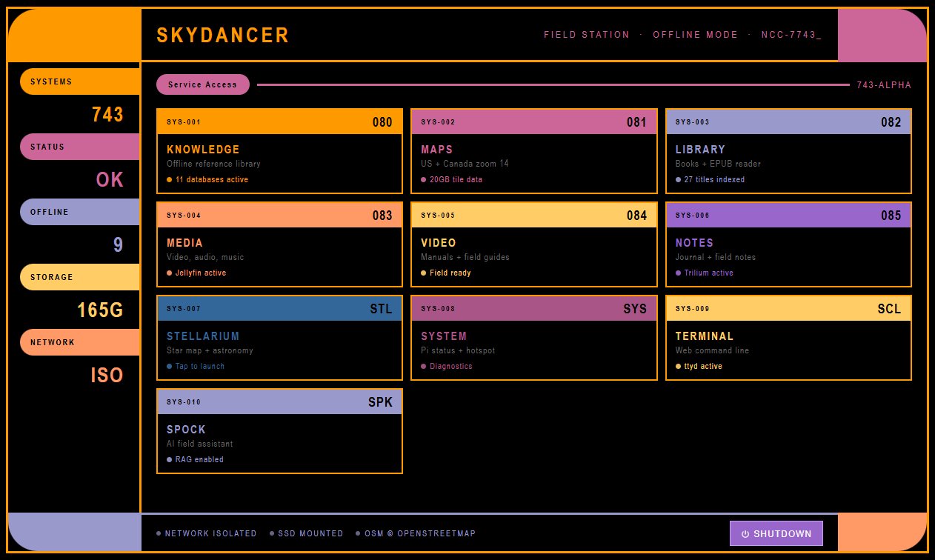Tap to launch Stellarium star map
This screenshot has height=560, width=935.
point(279,338)
